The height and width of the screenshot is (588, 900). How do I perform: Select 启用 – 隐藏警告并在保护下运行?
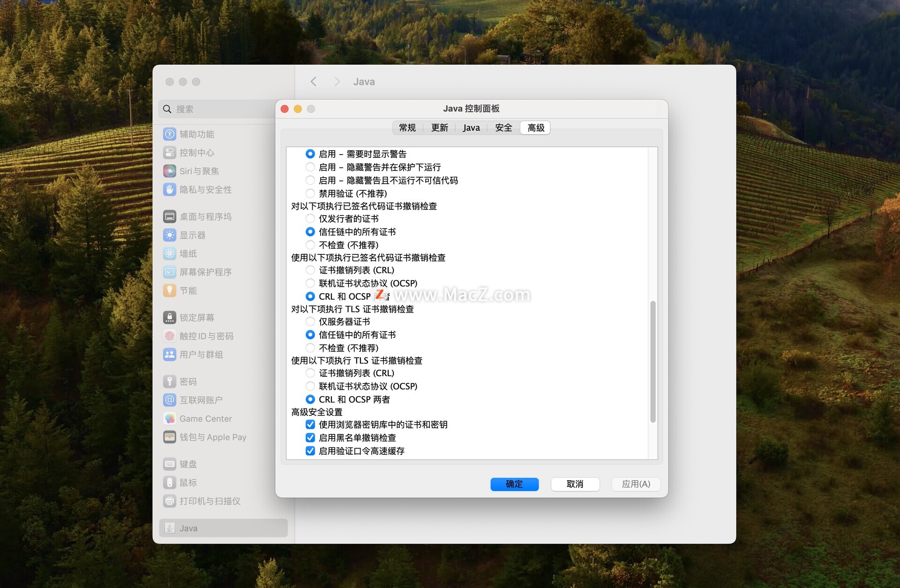pyautogui.click(x=310, y=167)
